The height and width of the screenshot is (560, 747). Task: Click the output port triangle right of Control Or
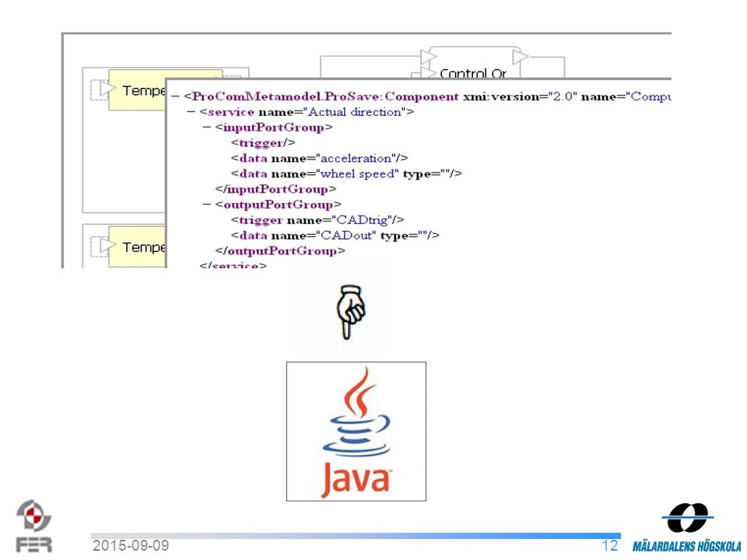click(520, 57)
